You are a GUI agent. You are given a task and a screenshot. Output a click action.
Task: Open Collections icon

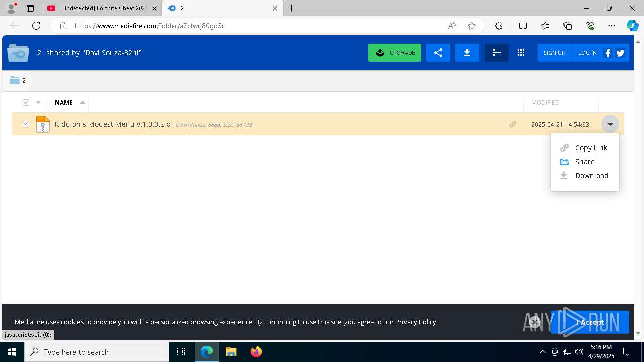point(568,26)
